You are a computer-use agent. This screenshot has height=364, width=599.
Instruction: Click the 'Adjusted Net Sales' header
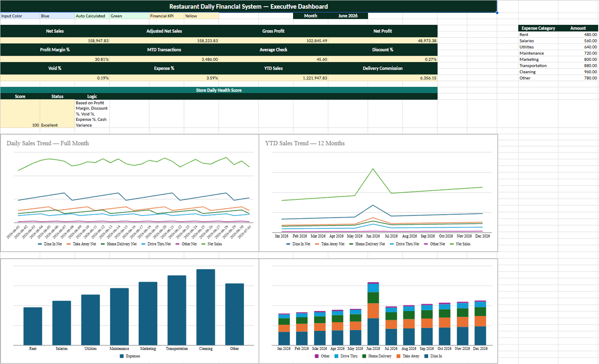pos(164,31)
